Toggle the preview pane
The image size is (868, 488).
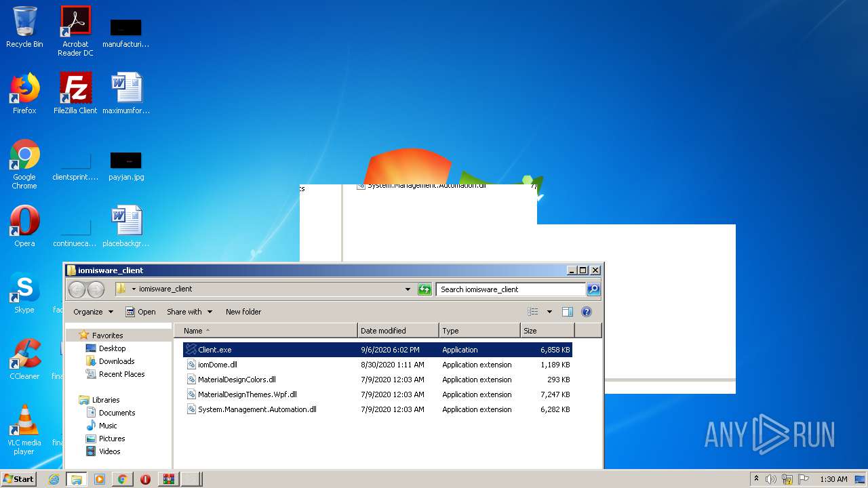click(568, 312)
